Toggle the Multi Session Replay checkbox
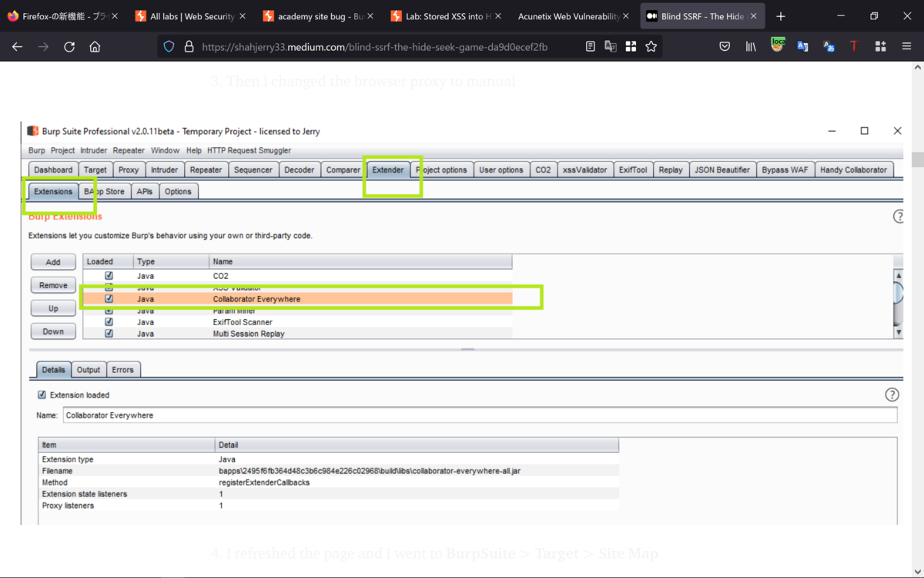Image resolution: width=924 pixels, height=578 pixels. (109, 334)
